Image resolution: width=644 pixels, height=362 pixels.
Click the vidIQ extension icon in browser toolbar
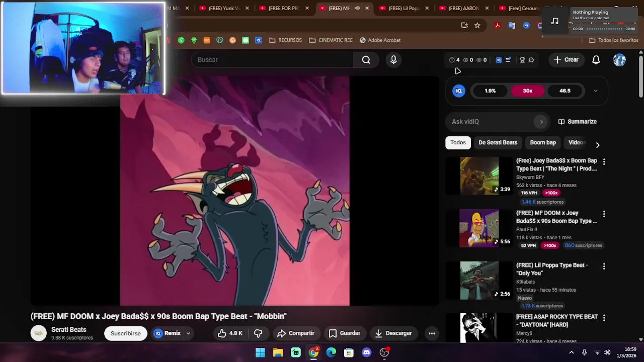[x=526, y=25]
